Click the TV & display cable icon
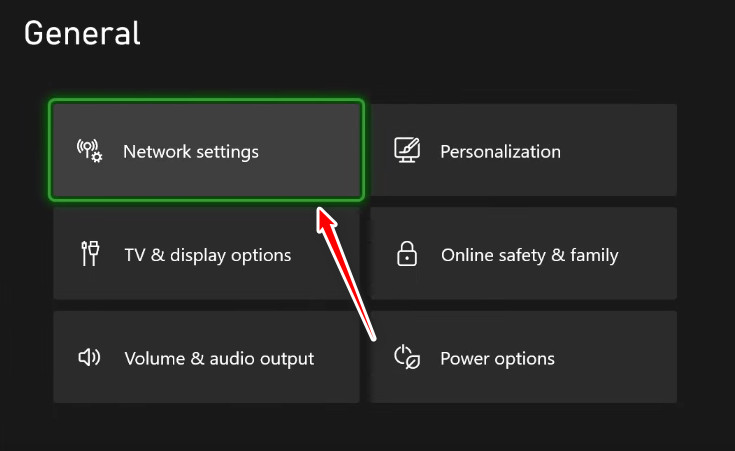This screenshot has height=451, width=735. point(90,254)
